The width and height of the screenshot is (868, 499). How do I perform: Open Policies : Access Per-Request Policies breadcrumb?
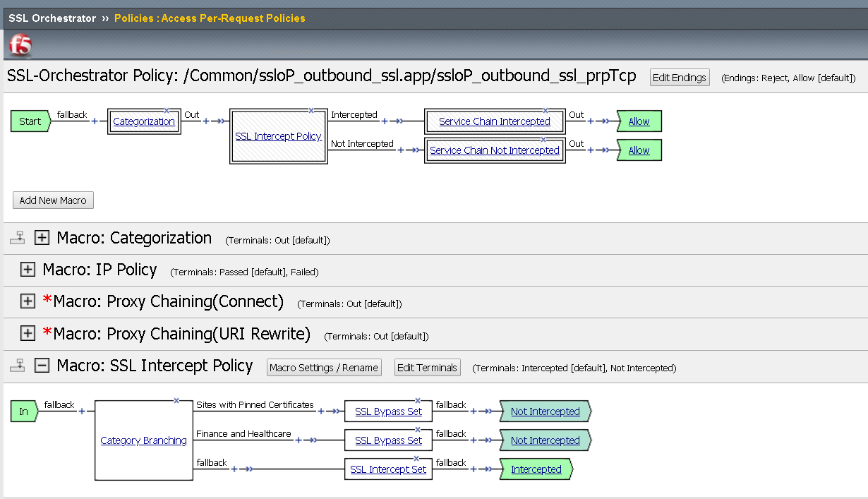[x=210, y=18]
